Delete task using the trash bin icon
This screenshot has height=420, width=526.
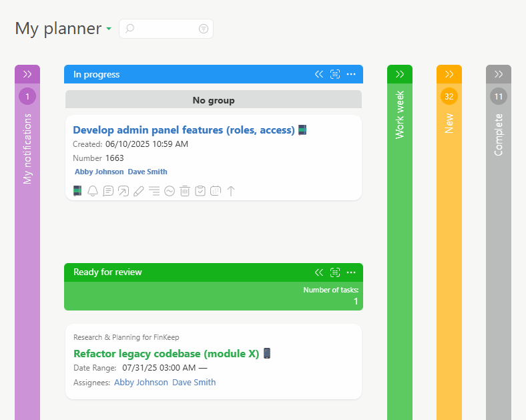pyautogui.click(x=185, y=191)
